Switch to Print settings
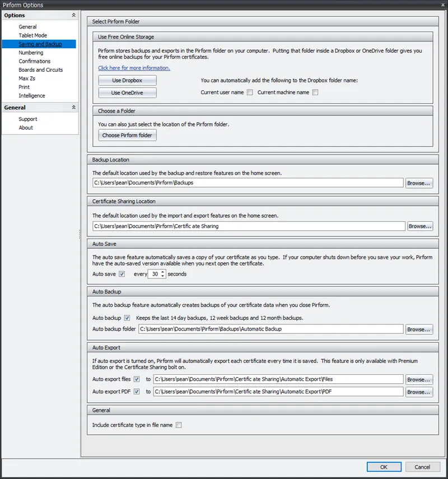The height and width of the screenshot is (479, 448). (x=24, y=87)
